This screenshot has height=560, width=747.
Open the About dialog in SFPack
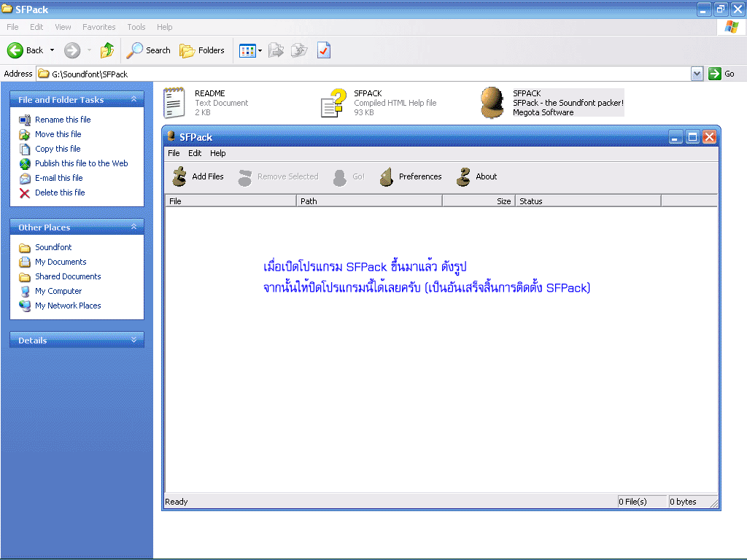coord(476,176)
